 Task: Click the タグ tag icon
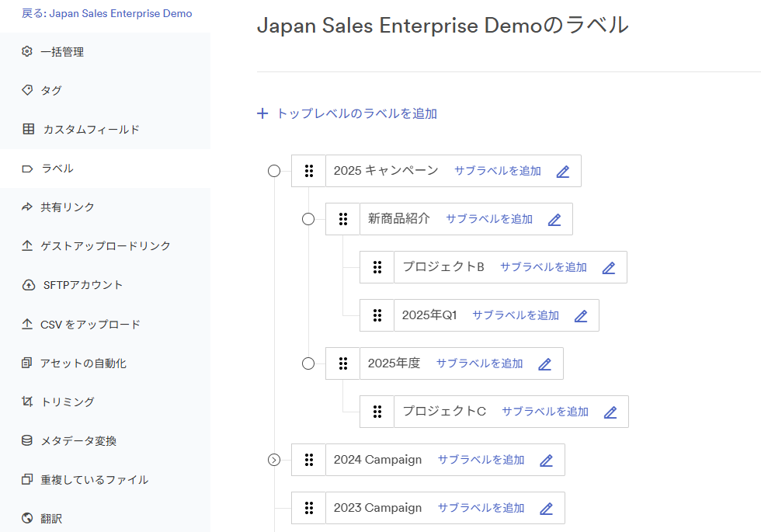27,90
